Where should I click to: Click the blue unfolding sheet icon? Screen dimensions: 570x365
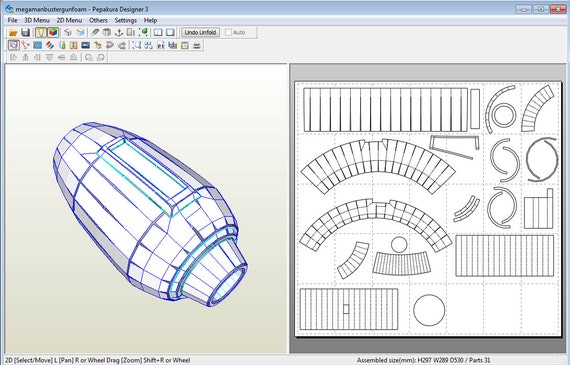pyautogui.click(x=80, y=32)
